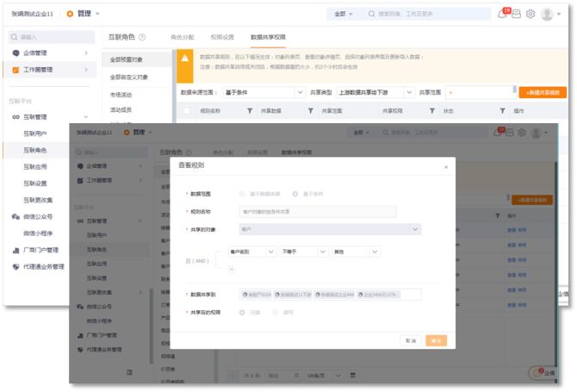Select 互联用户 in the left sidebar
The image size is (577, 392).
click(x=35, y=134)
